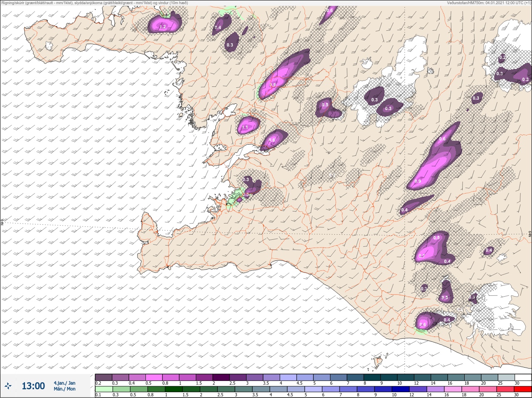Pick the bright red 30 legend swatch
532x398 pixels.
coord(523,389)
